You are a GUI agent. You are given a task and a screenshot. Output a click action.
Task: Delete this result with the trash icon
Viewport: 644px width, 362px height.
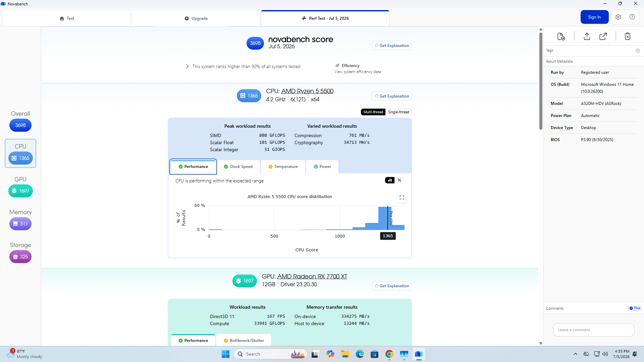pos(628,37)
